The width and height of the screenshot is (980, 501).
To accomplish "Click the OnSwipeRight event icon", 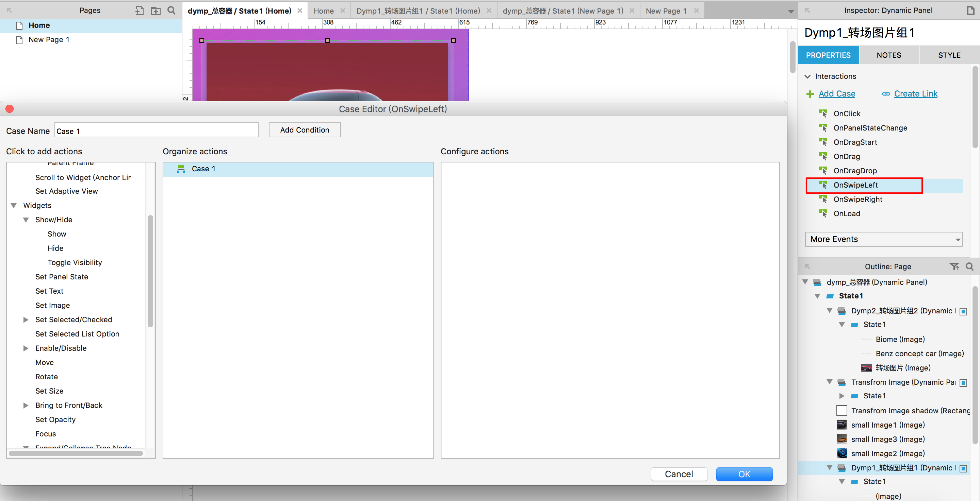I will (x=823, y=199).
